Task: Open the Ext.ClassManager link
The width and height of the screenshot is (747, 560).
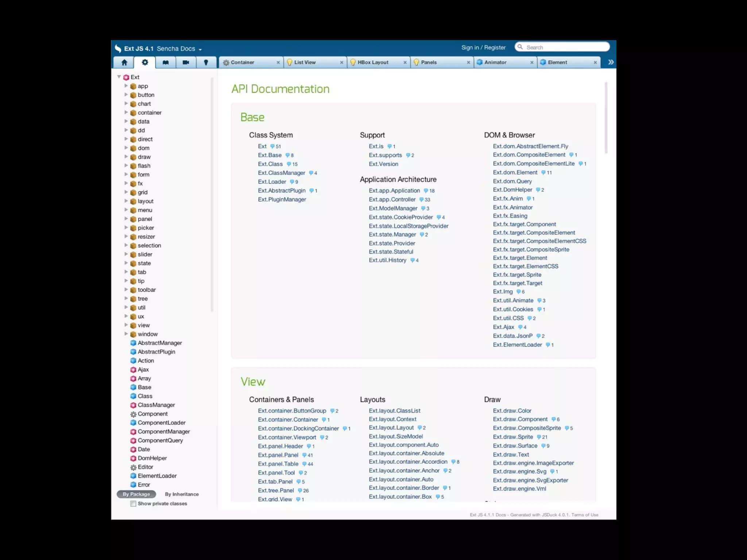Action: [281, 173]
